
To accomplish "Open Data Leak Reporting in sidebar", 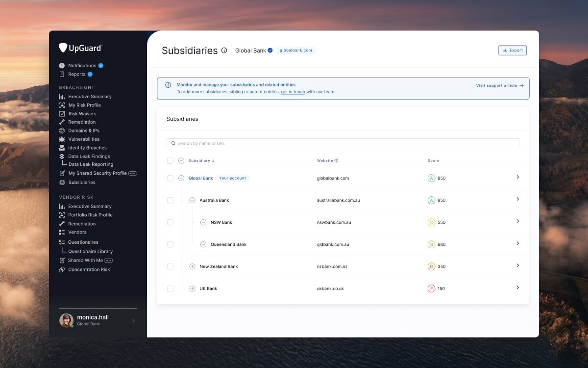I will pos(91,164).
